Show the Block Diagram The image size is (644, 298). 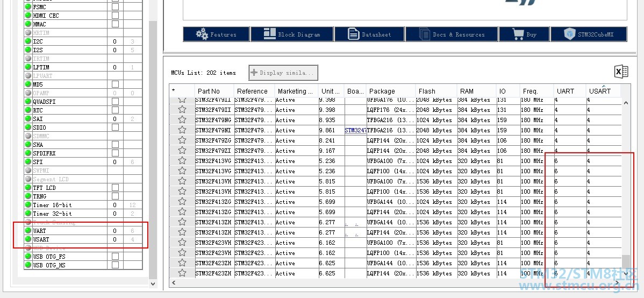tap(291, 34)
